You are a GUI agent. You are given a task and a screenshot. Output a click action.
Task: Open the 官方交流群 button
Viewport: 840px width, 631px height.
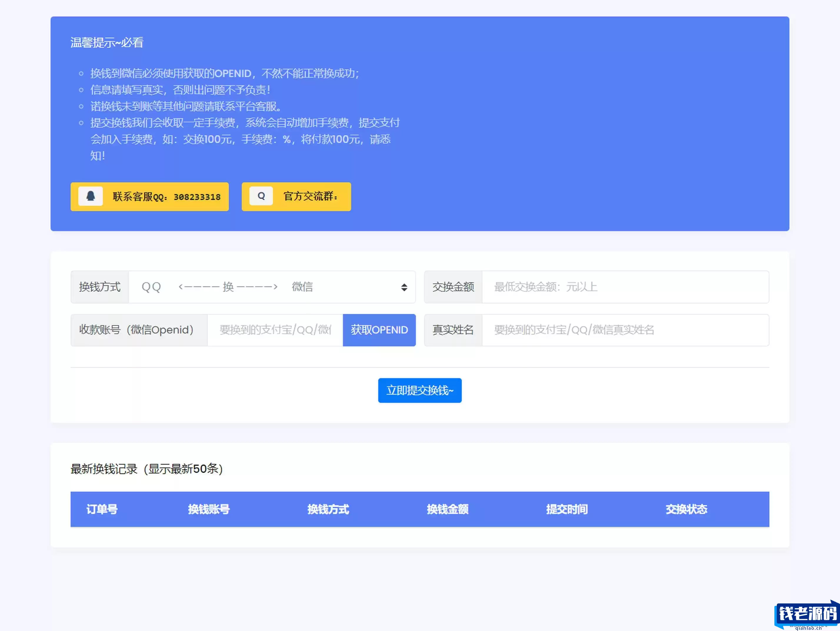pyautogui.click(x=296, y=197)
